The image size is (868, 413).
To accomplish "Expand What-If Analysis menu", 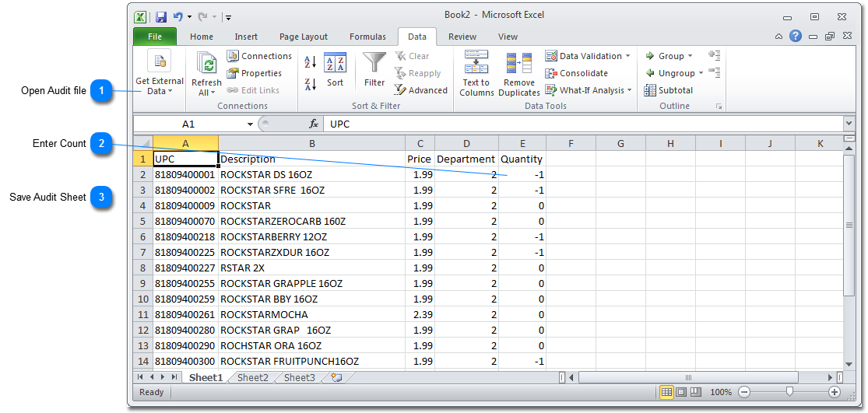I will coord(588,90).
